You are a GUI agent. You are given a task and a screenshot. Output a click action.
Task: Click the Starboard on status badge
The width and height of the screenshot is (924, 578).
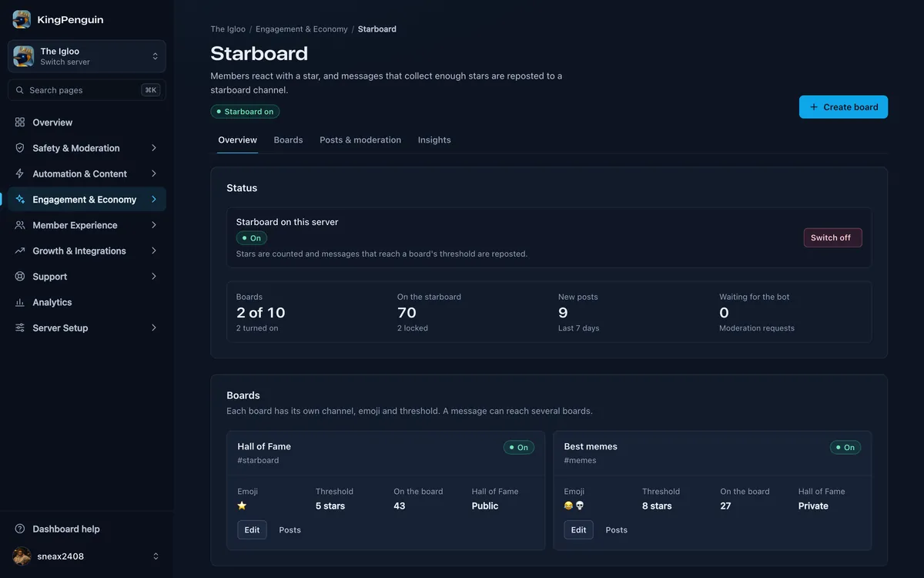pyautogui.click(x=245, y=112)
